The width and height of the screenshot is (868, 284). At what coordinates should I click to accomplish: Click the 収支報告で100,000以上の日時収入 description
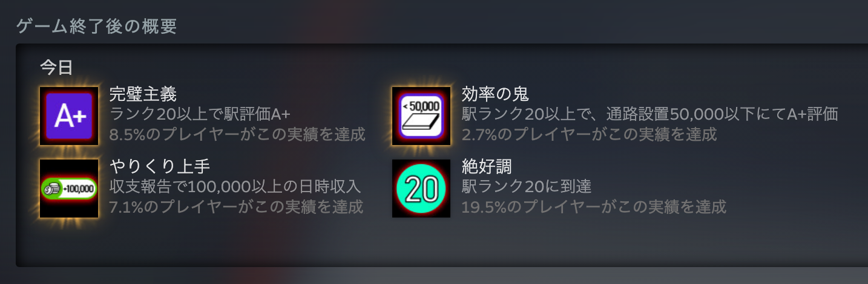coord(235,187)
